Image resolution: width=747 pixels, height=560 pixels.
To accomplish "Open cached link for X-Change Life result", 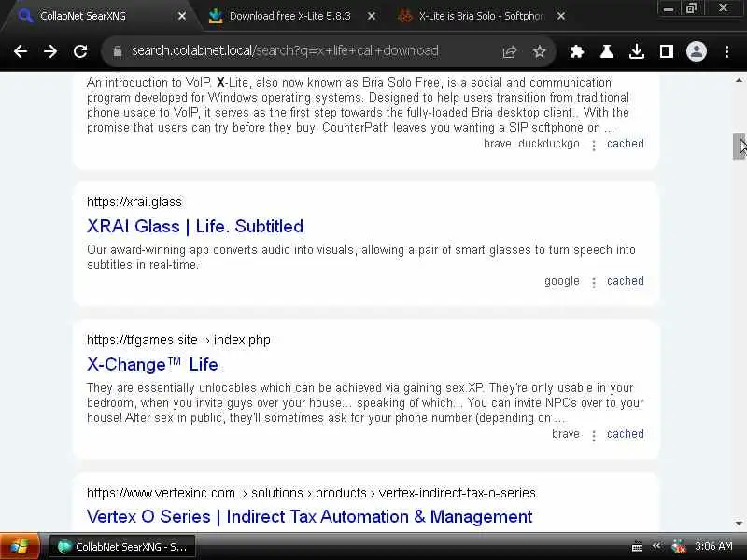I will pos(625,434).
